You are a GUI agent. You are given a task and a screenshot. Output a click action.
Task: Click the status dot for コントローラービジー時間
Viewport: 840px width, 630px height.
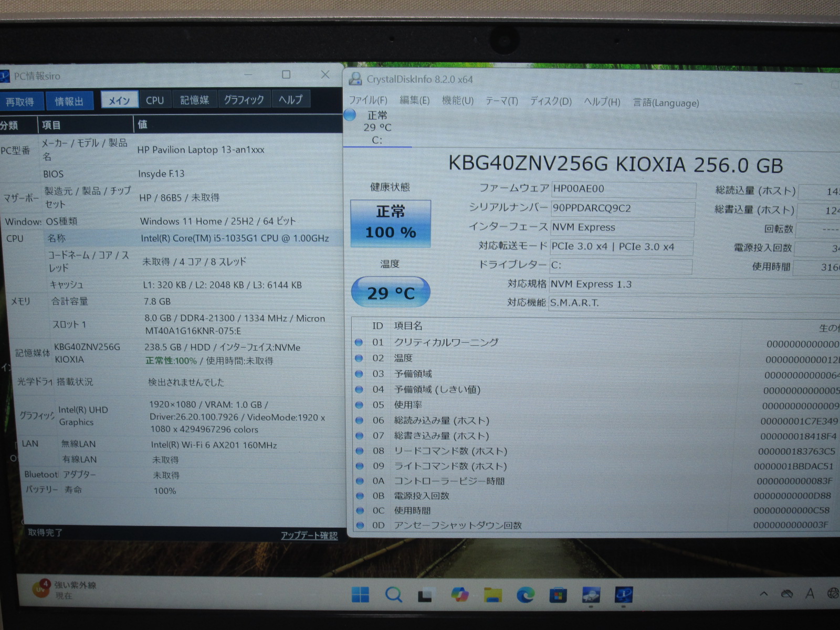click(360, 480)
